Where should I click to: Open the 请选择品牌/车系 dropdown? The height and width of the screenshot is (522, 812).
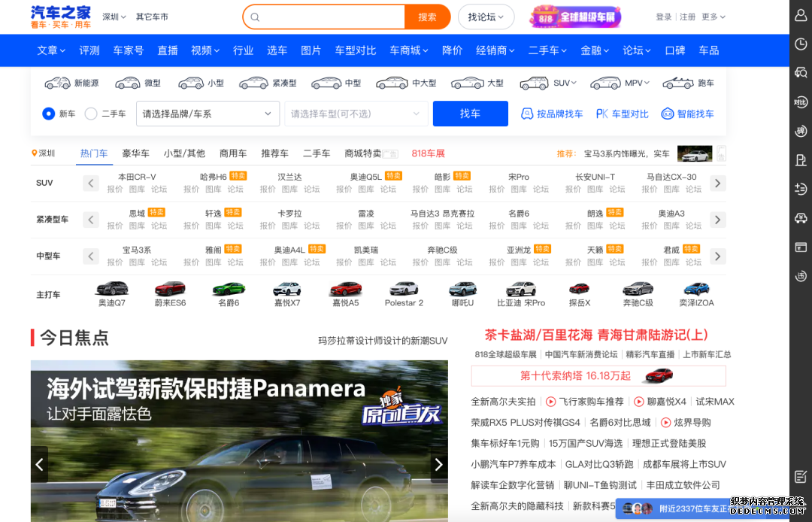click(x=208, y=113)
